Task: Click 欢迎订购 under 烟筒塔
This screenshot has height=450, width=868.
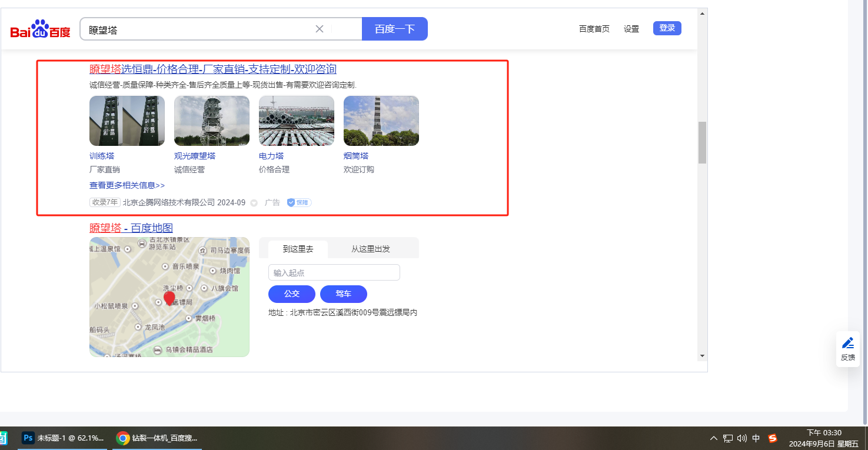Action: 359,169
